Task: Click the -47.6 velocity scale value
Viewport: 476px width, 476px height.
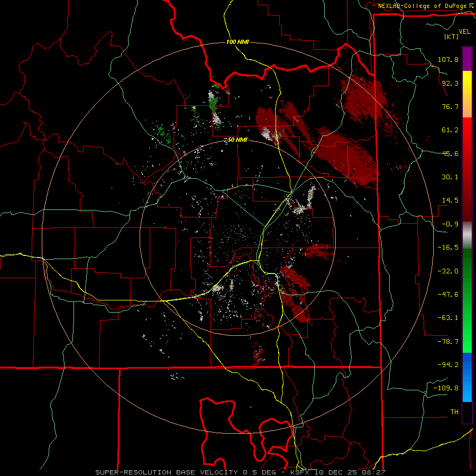Action: click(x=448, y=295)
